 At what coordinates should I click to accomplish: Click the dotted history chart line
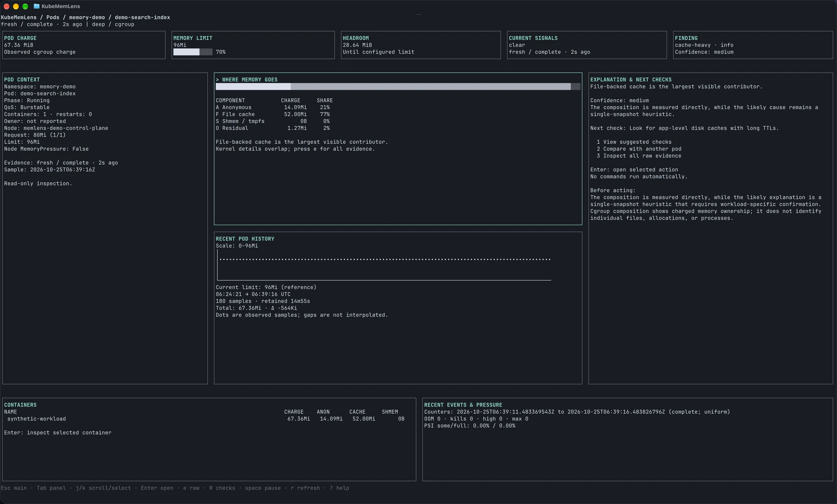(x=385, y=259)
